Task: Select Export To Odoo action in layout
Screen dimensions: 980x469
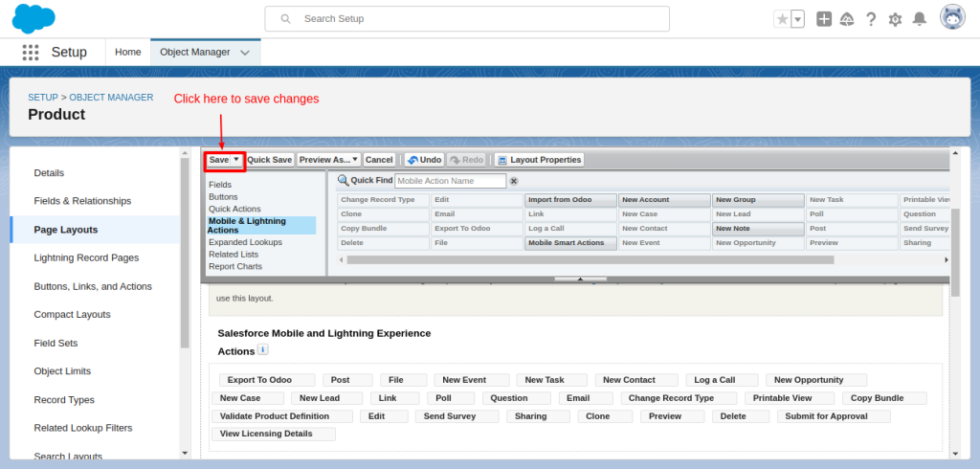Action: coord(268,380)
